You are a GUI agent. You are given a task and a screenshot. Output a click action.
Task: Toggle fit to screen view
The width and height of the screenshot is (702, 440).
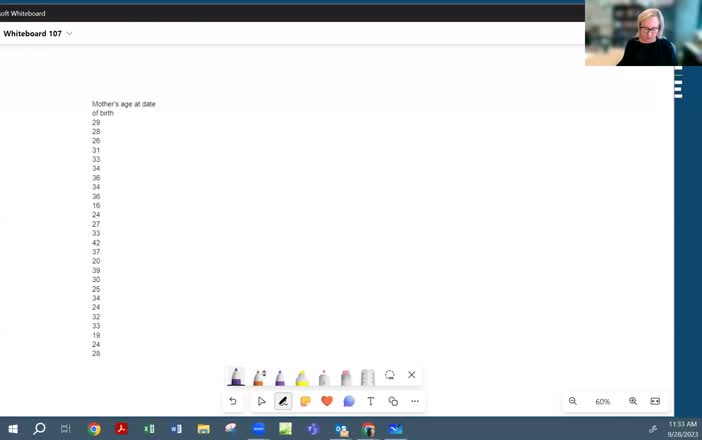click(655, 401)
